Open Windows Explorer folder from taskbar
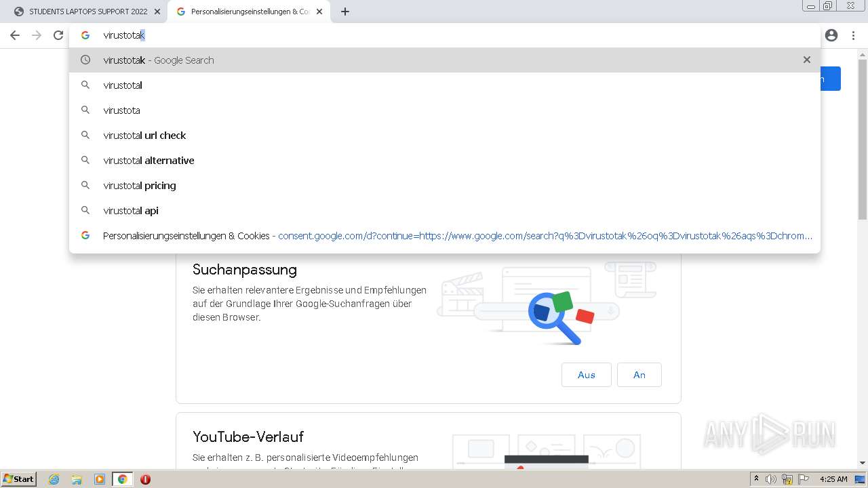 pyautogui.click(x=77, y=479)
